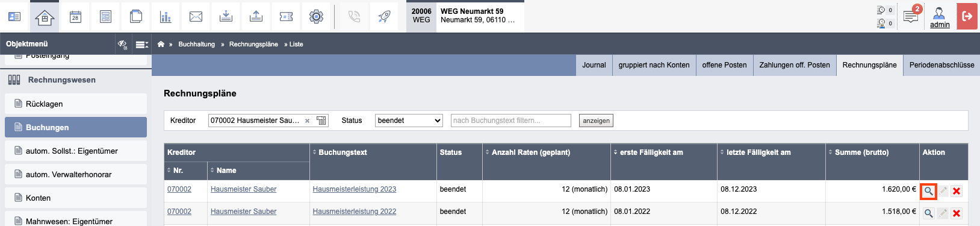980x226 pixels.
Task: Open autom. Sollst.: Eigentümer in sidebar
Action: click(x=76, y=151)
